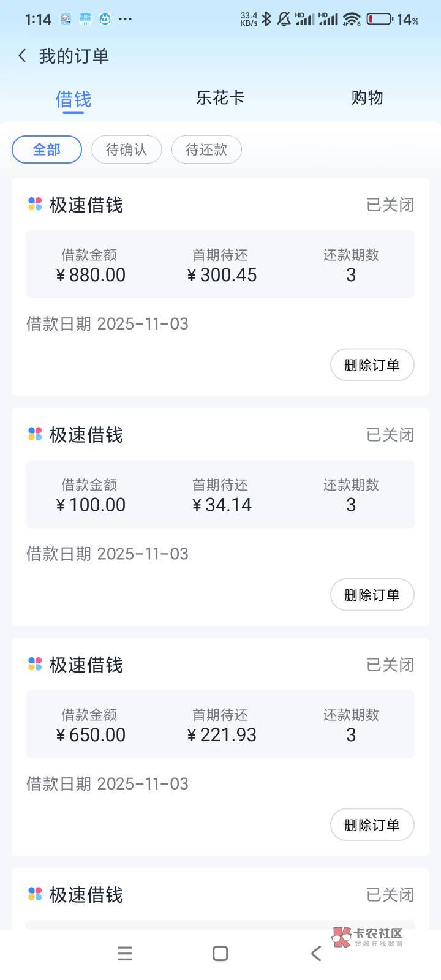The width and height of the screenshot is (441, 980).
Task: Tap the battery icon in status bar
Action: pyautogui.click(x=379, y=19)
